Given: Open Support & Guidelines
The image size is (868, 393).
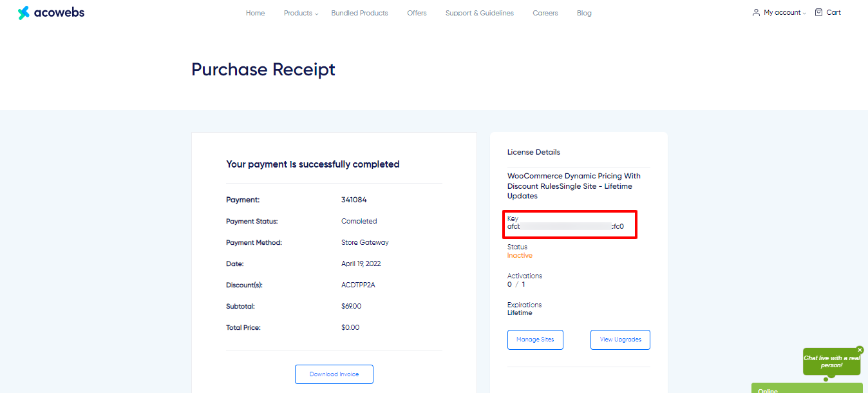Looking at the screenshot, I should [x=480, y=13].
